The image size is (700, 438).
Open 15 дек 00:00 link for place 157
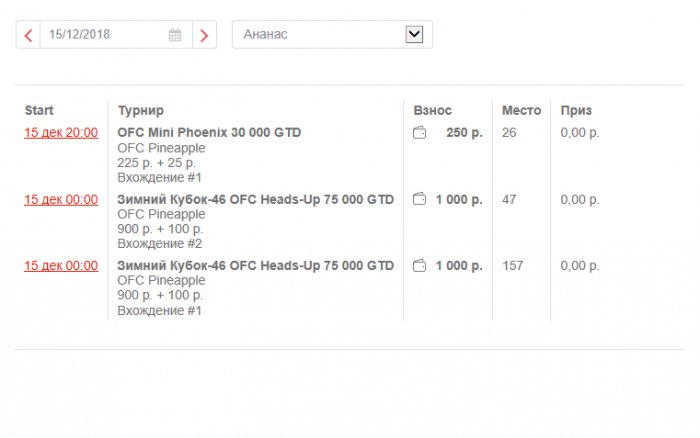(x=61, y=266)
